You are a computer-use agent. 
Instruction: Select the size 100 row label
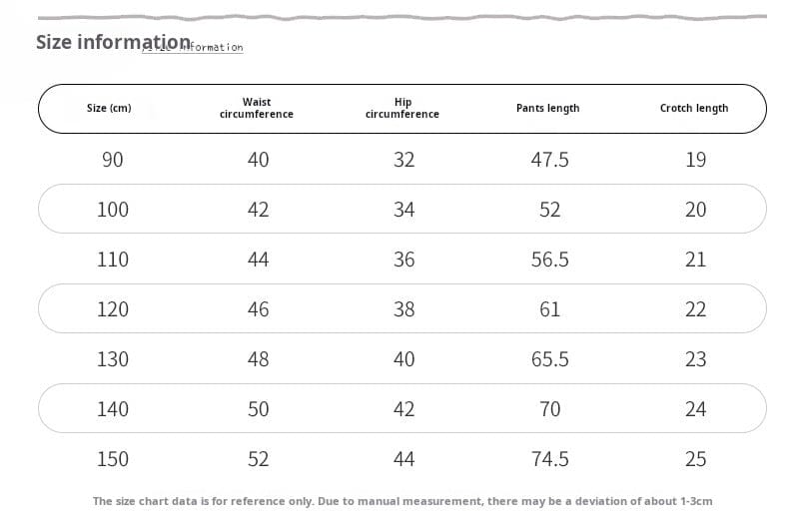113,210
